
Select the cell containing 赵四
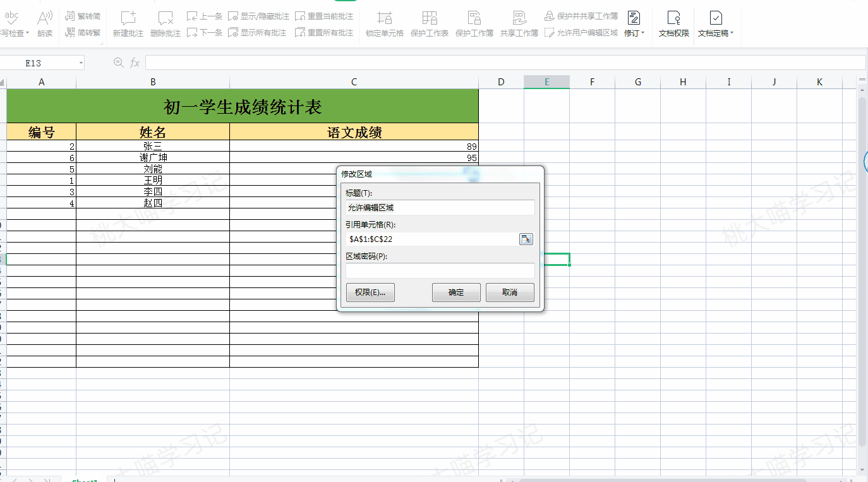pos(153,203)
